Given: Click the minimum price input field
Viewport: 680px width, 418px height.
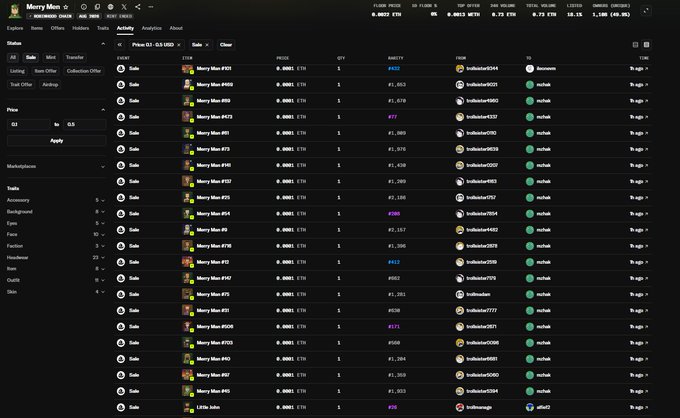Looking at the screenshot, I should (29, 124).
